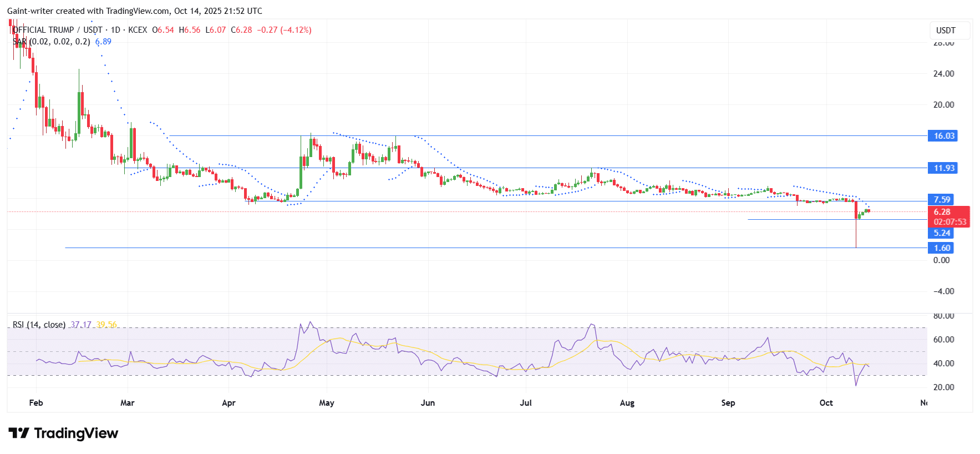Click the blue SAR value 6.89
This screenshot has height=454, width=980.
[x=103, y=42]
